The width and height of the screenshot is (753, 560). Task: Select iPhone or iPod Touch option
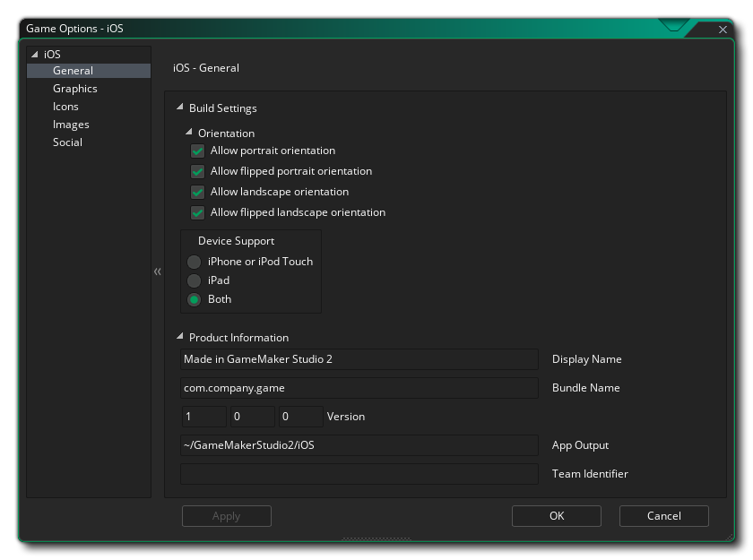[194, 263]
